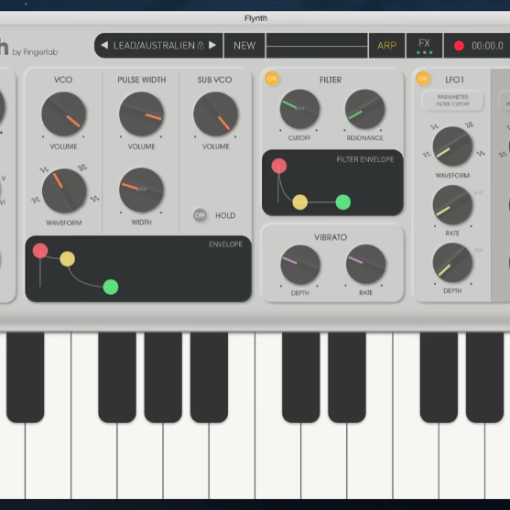Open the FX tab
This screenshot has height=510, width=510.
click(424, 45)
